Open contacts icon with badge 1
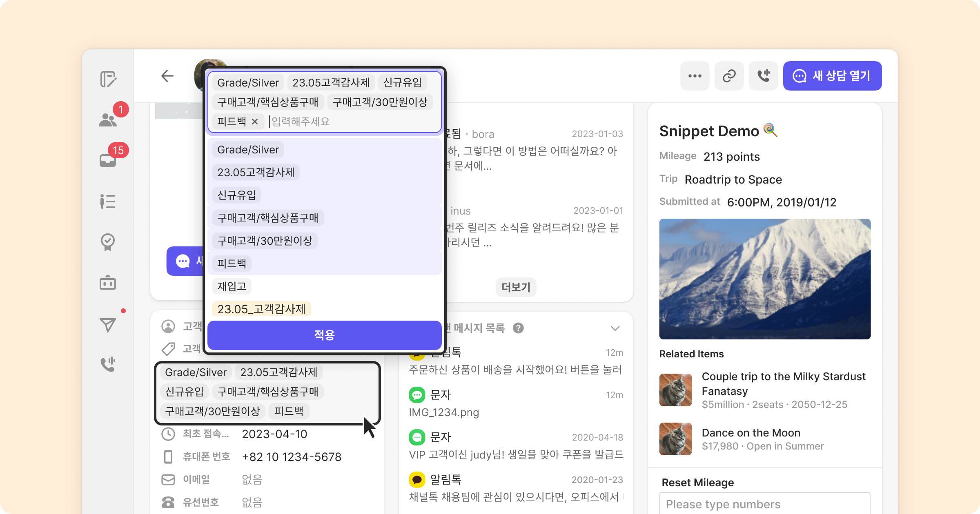This screenshot has height=514, width=980. [x=108, y=119]
